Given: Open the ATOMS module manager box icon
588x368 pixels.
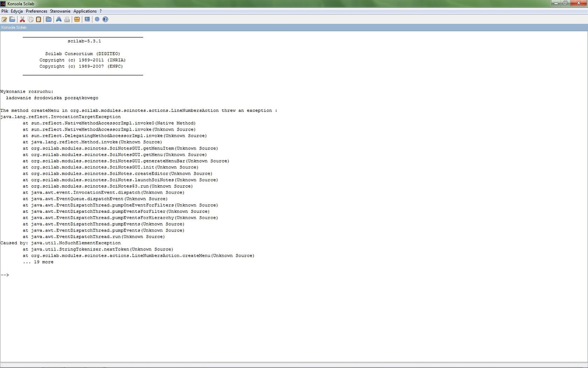Looking at the screenshot, I should pos(77,19).
